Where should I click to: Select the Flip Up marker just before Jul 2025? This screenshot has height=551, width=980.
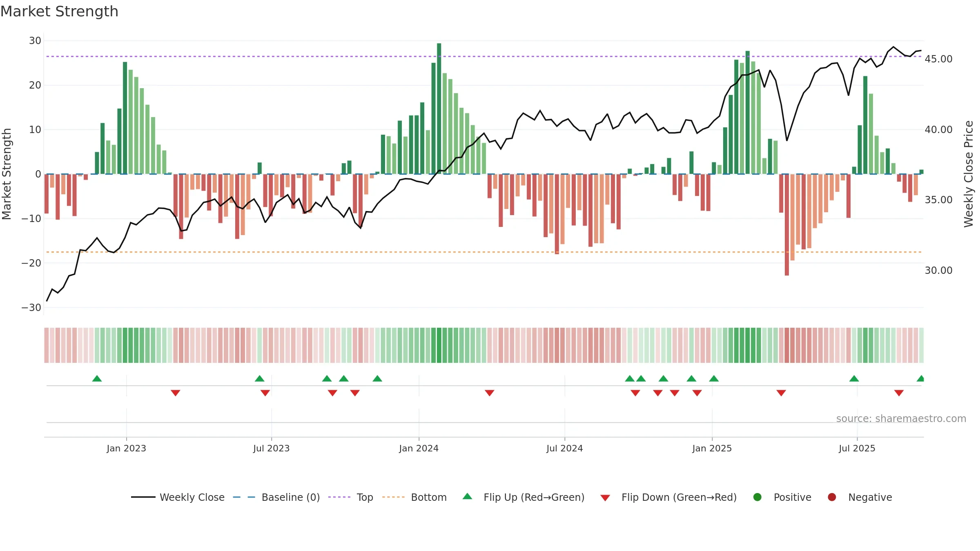[854, 378]
